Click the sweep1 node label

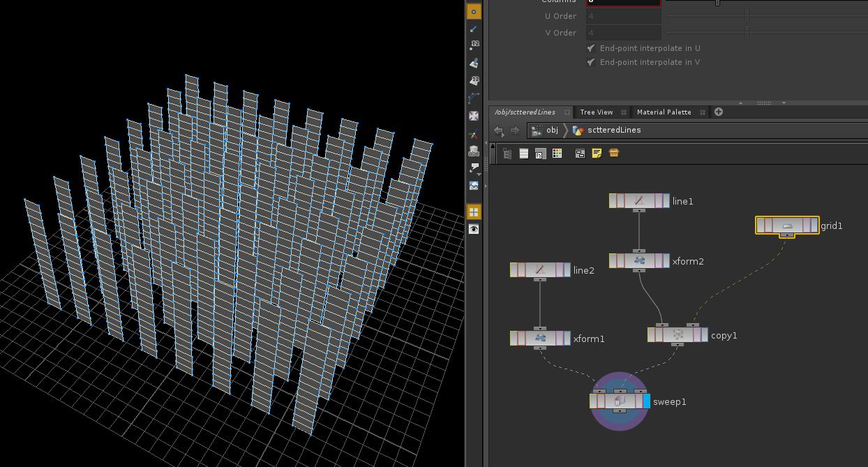(670, 402)
